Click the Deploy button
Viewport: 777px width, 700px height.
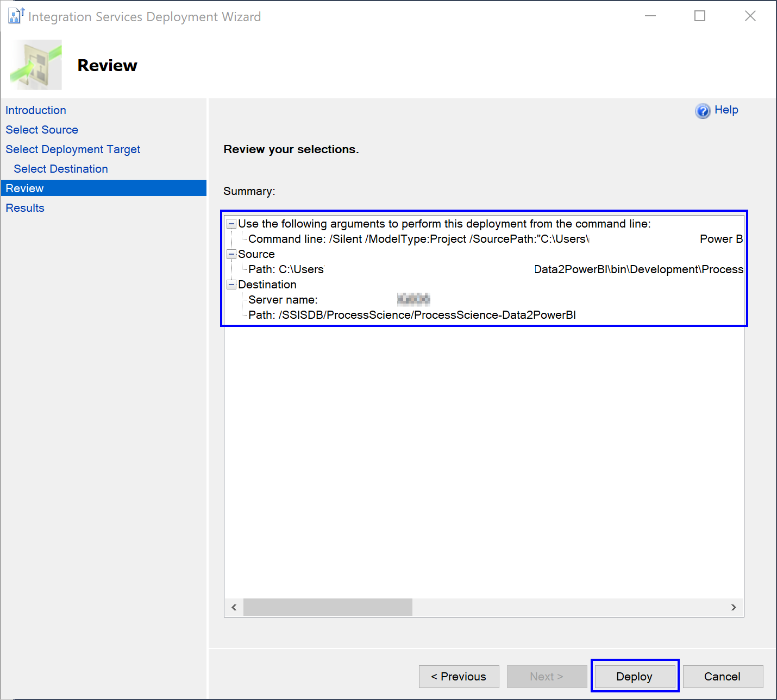[x=635, y=677]
